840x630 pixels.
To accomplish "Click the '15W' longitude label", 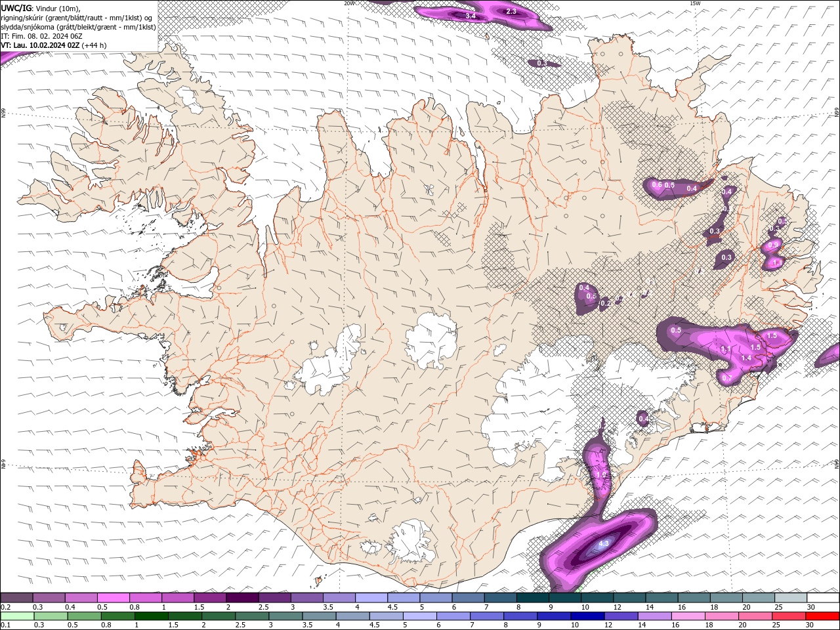I will pos(695,3).
